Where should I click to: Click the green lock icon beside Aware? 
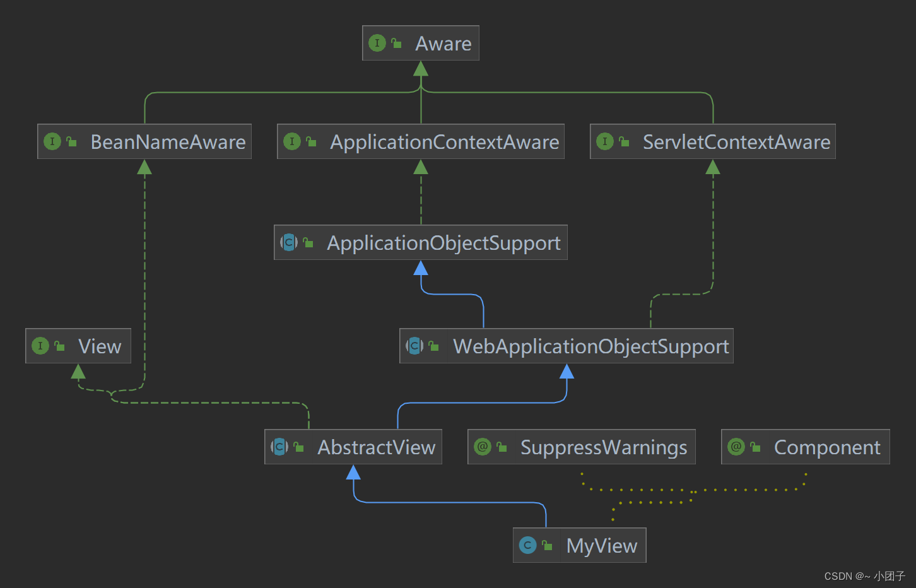[x=396, y=43]
